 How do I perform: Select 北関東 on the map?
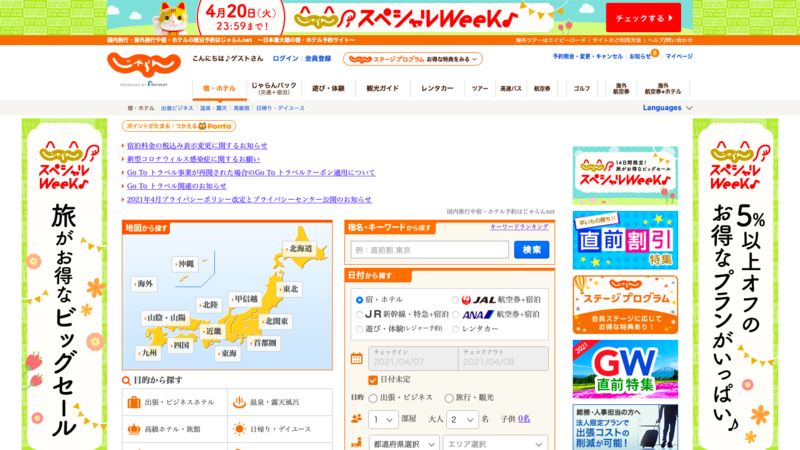[276, 321]
